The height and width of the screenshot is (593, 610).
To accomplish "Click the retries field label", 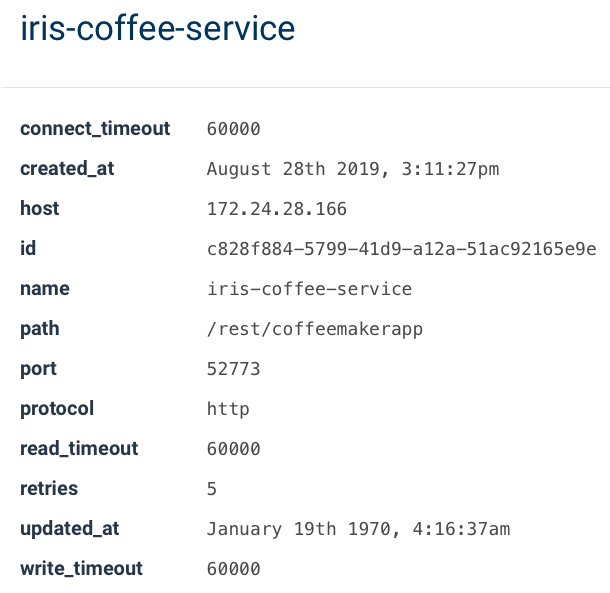I will [x=48, y=489].
